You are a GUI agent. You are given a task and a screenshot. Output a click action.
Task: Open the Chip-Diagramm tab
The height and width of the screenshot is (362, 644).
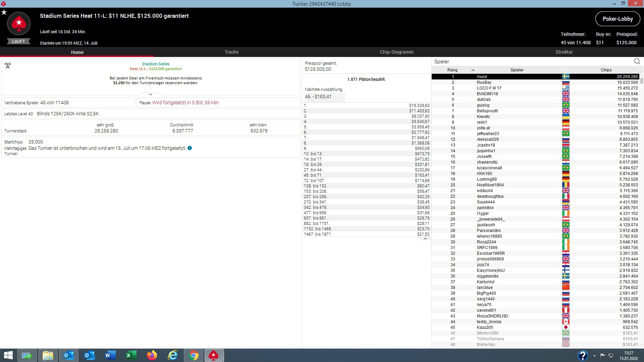(396, 52)
